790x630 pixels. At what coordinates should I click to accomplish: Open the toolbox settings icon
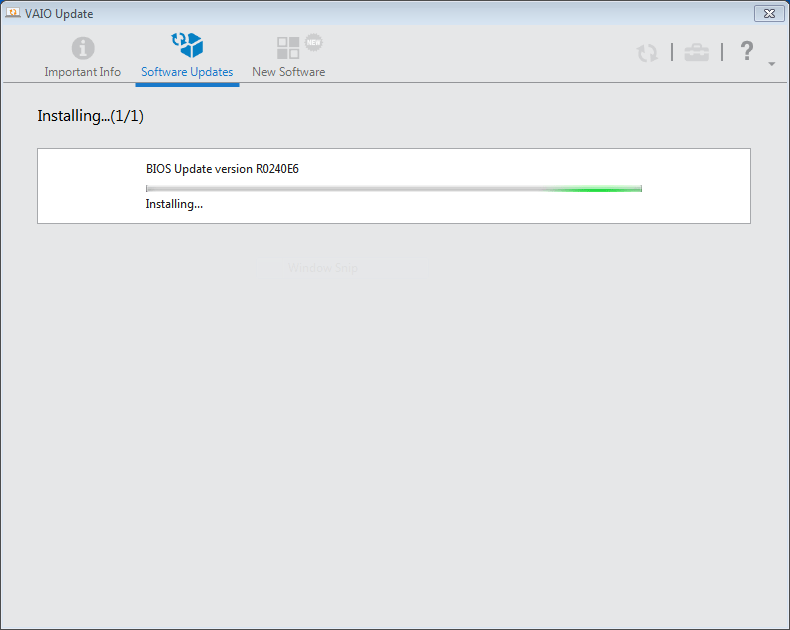click(x=696, y=52)
